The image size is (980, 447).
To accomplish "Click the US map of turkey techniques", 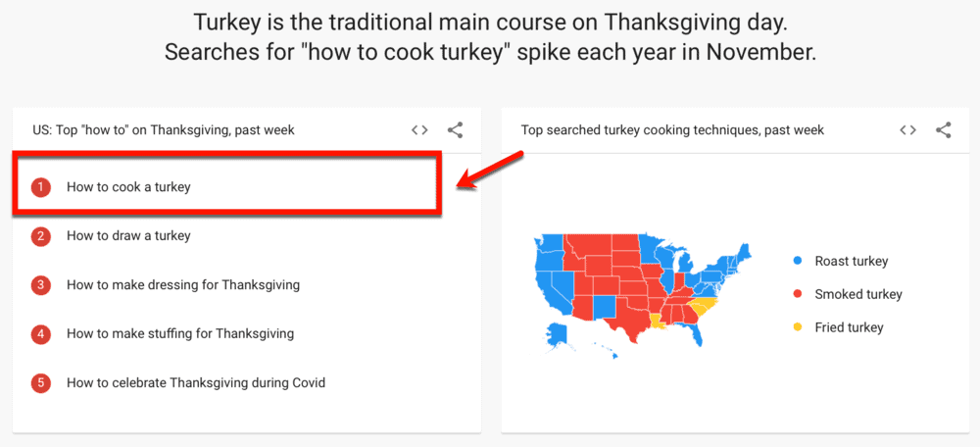I will pyautogui.click(x=637, y=289).
